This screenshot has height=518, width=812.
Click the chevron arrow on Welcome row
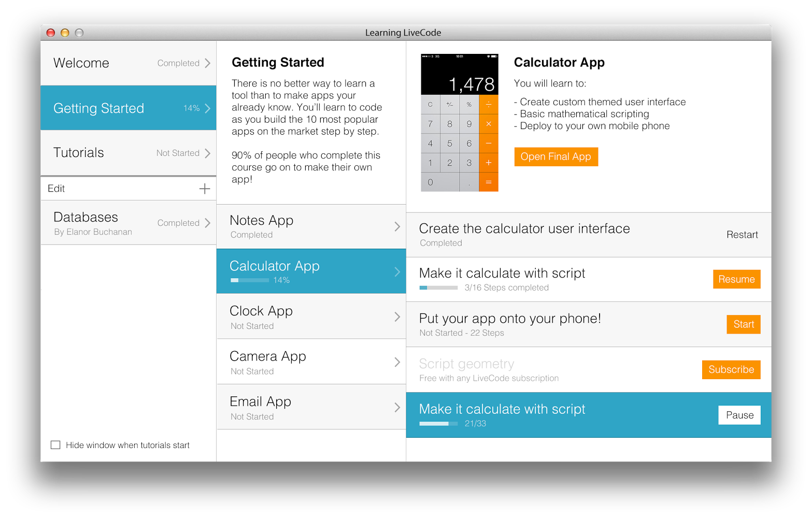[207, 63]
